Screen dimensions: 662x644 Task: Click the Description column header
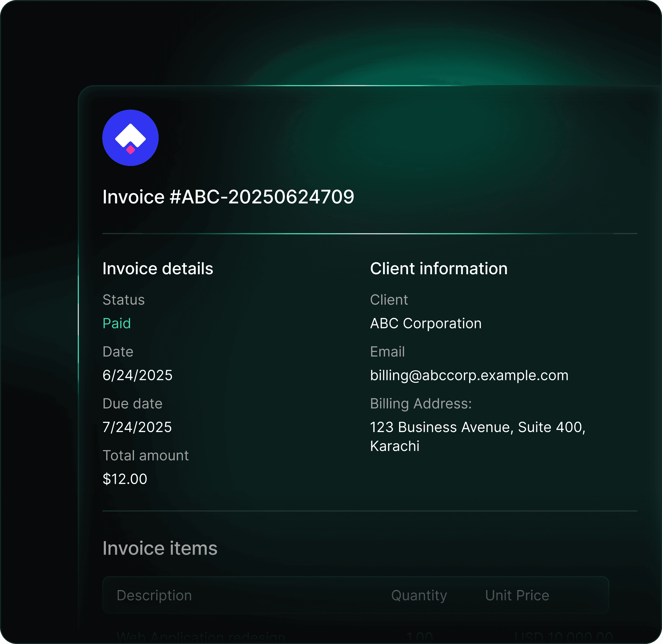pyautogui.click(x=154, y=595)
